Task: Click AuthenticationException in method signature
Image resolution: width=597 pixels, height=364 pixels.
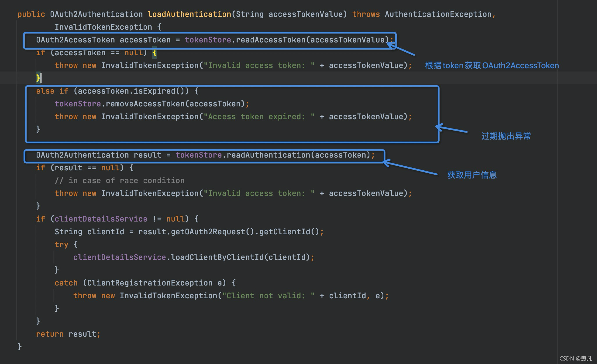Action: click(x=438, y=14)
